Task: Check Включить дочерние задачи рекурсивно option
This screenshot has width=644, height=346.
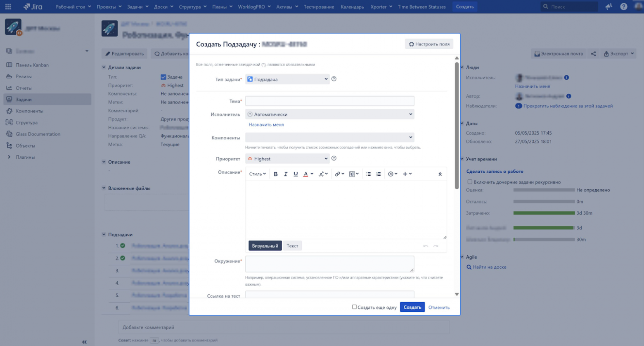Action: click(x=469, y=182)
